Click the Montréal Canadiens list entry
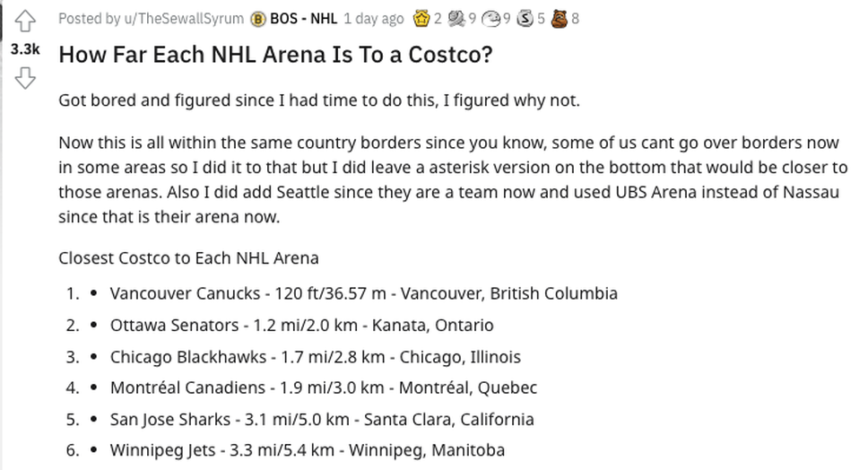 point(323,387)
